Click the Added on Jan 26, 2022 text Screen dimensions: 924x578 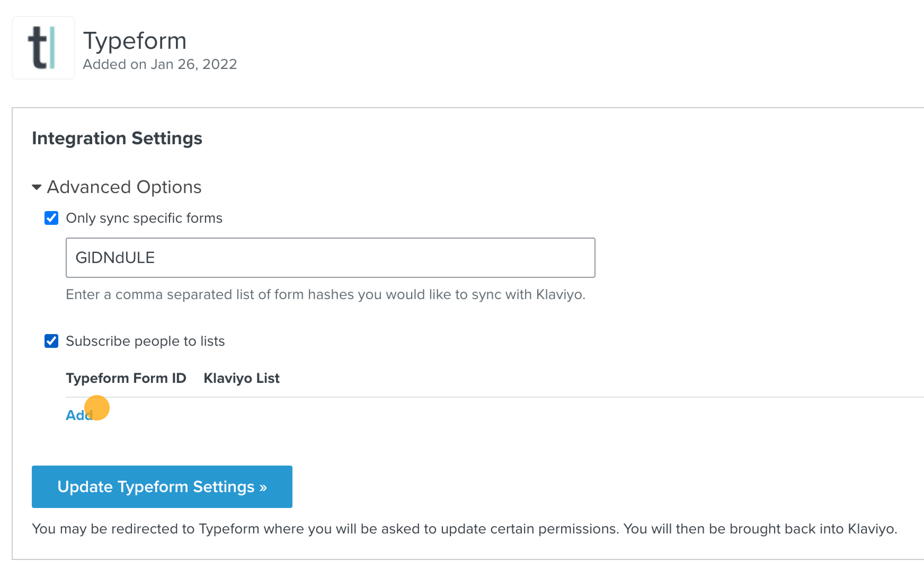click(160, 64)
